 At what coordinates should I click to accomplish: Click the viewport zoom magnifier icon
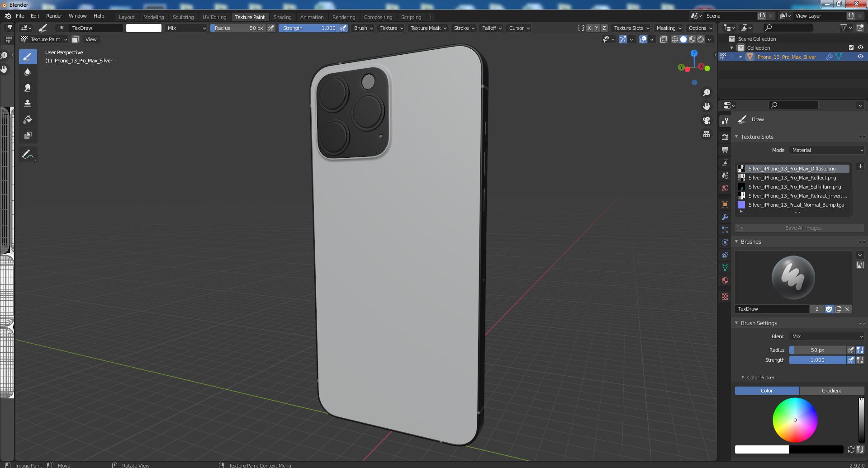tap(706, 93)
